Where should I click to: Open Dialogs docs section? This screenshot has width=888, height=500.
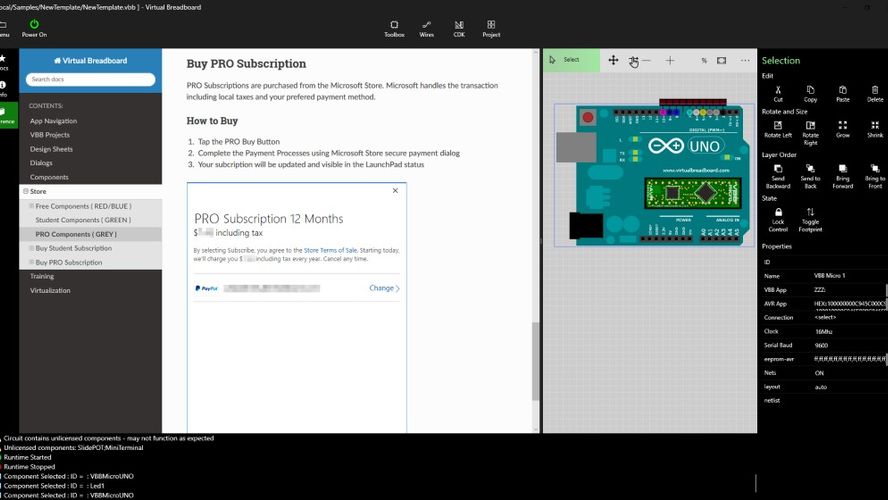(41, 163)
